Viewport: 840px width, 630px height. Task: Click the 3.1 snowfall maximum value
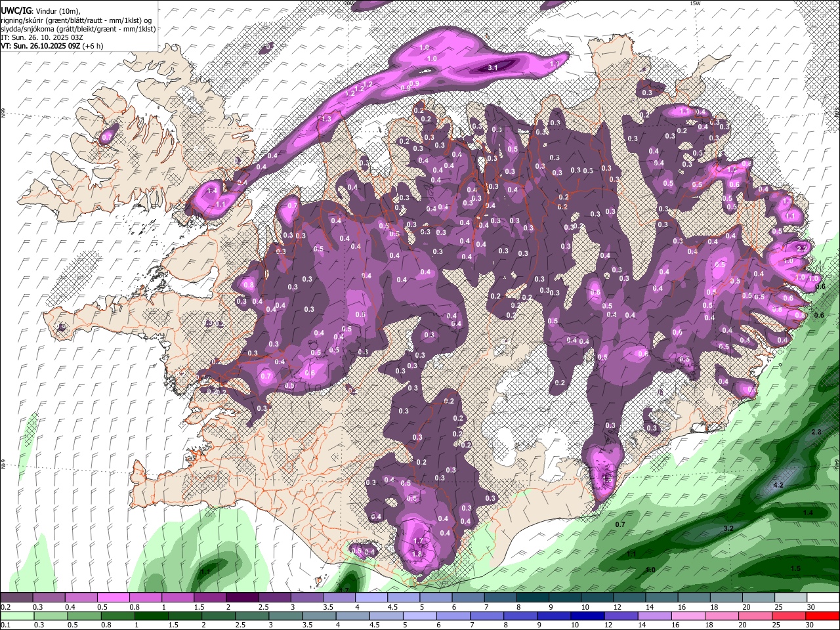tap(493, 68)
